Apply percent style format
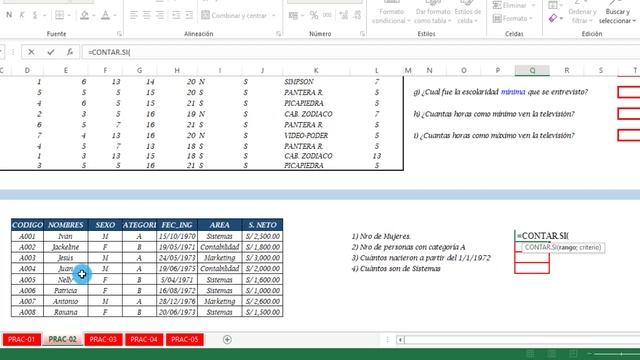 (314, 16)
